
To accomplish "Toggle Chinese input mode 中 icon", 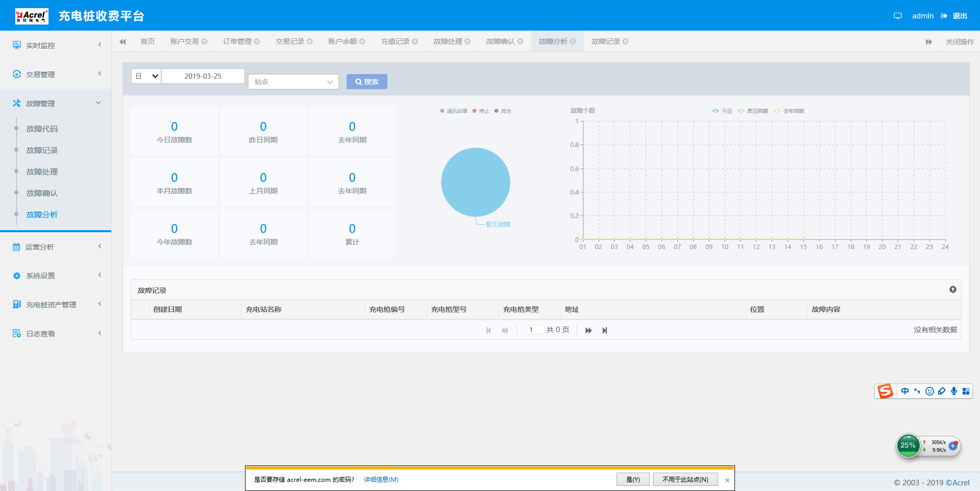I will click(x=905, y=391).
